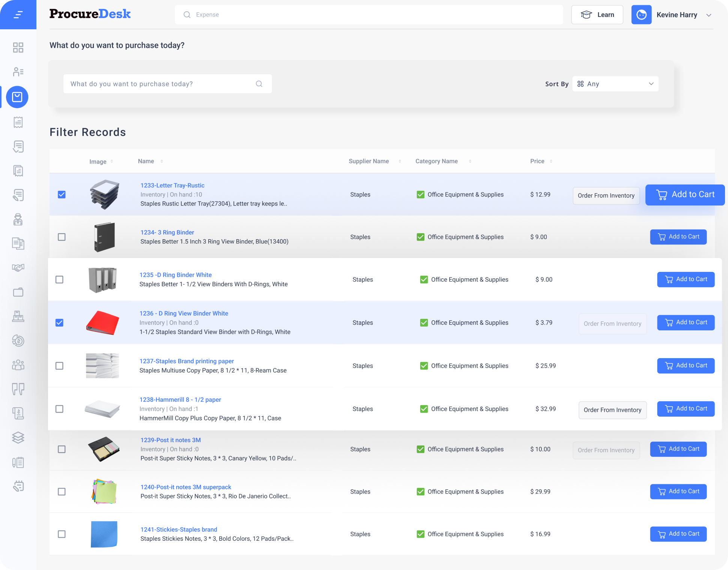The image size is (728, 570).
Task: Click the Learn button
Action: [x=597, y=15]
